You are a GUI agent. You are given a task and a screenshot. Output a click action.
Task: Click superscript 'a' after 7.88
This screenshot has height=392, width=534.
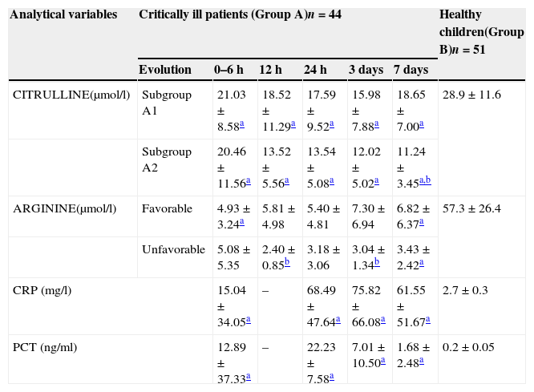pos(377,124)
